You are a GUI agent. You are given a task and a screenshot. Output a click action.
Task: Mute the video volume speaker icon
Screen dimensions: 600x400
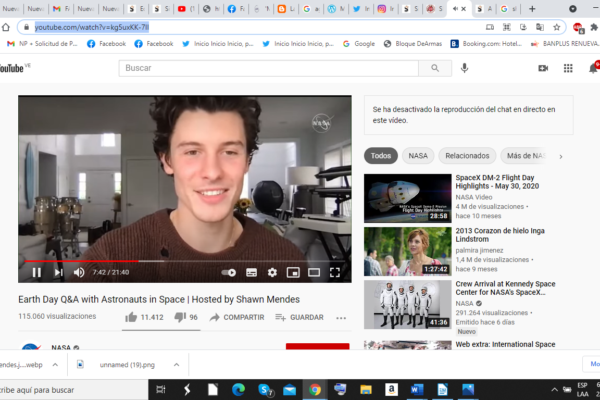[x=79, y=272]
